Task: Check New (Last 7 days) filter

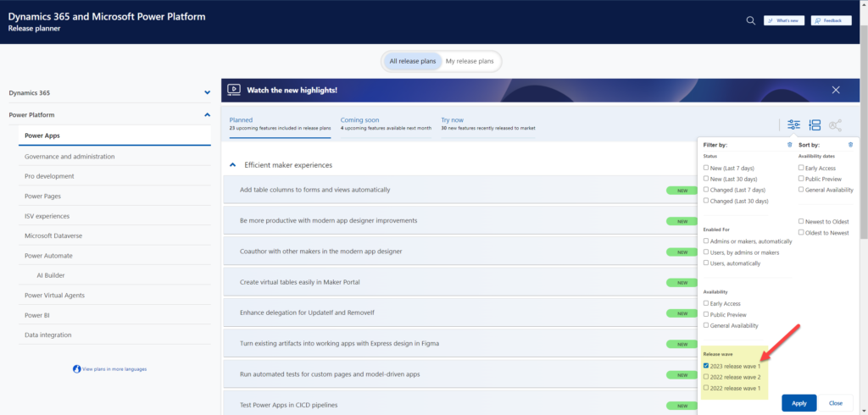Action: click(x=706, y=168)
